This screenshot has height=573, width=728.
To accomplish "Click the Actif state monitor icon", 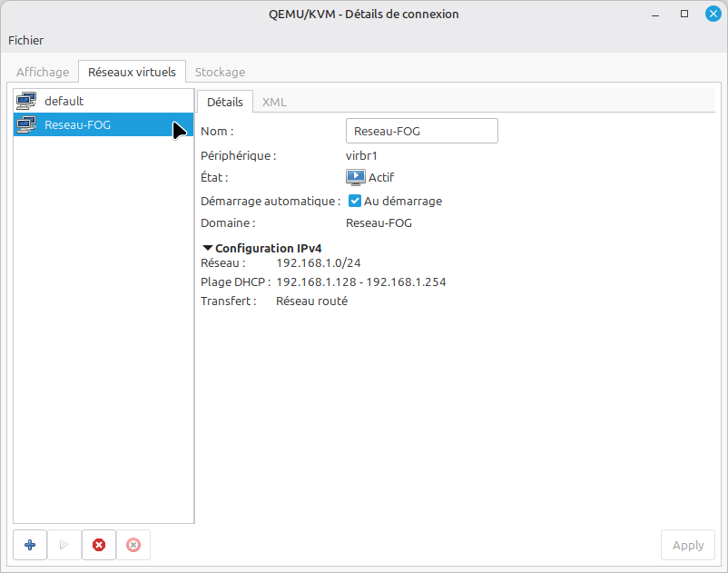I will [x=356, y=177].
